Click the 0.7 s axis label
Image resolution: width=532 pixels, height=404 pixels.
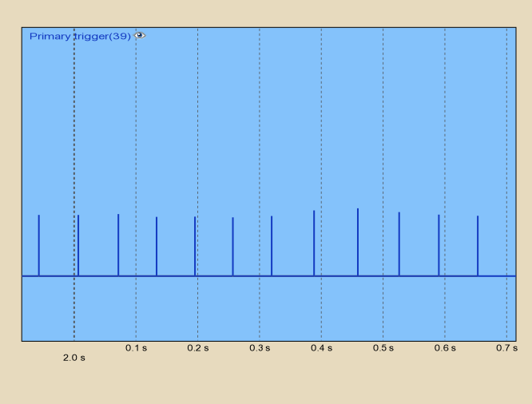pos(506,348)
